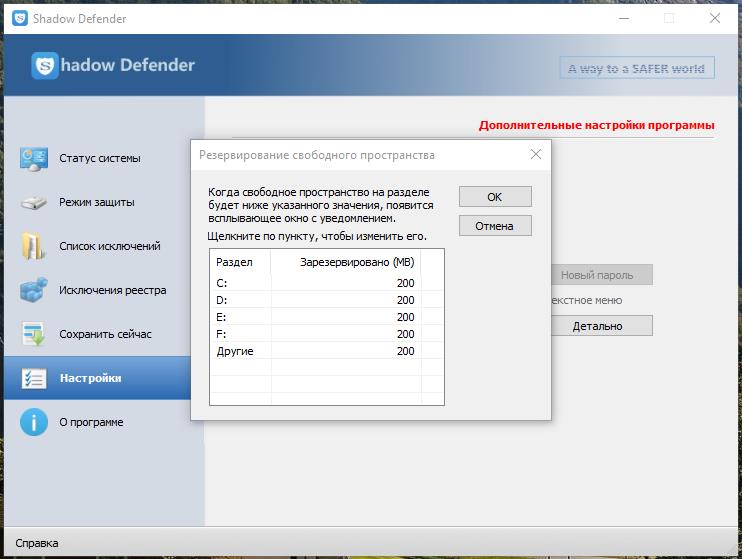Click the protection mode drive icon
The image size is (742, 559).
point(34,203)
